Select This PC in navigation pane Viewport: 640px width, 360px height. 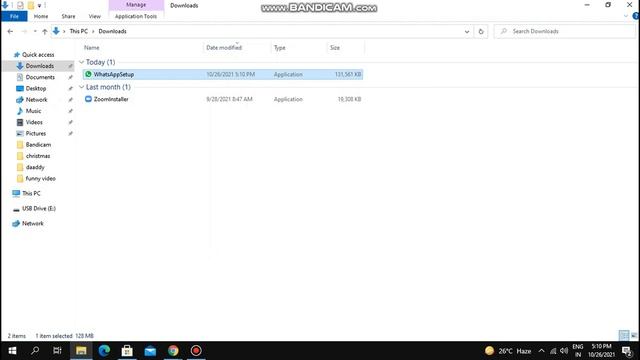31,193
